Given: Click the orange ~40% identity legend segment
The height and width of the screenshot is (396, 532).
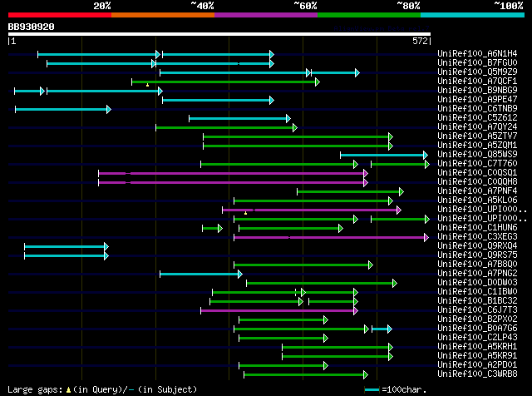Looking at the screenshot, I should pos(163,15).
